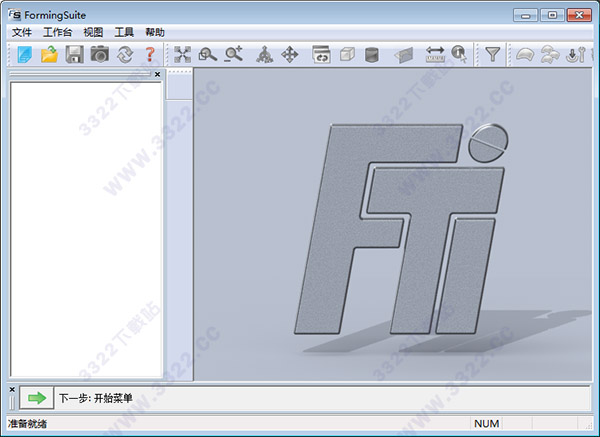Click inside the empty white tree panel
Image resolution: width=600 pixels, height=437 pixels.
pos(86,229)
